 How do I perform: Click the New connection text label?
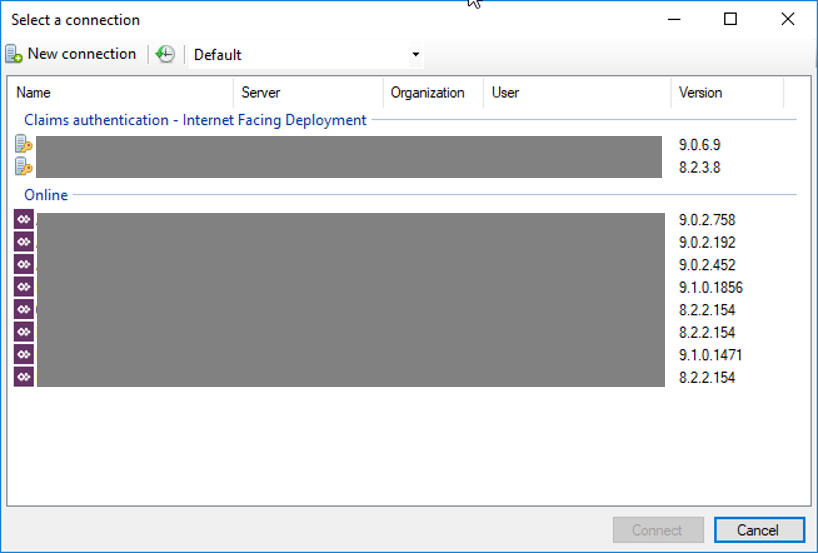(82, 54)
